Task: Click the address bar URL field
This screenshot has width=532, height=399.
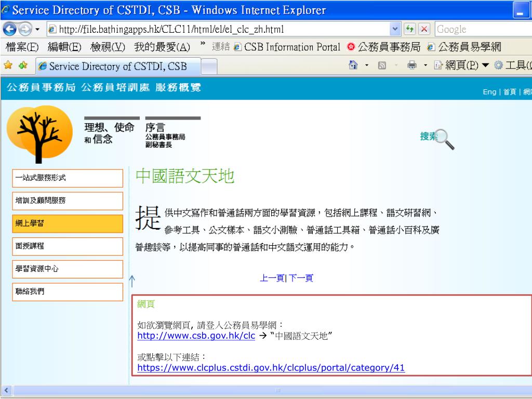Action: click(218, 29)
